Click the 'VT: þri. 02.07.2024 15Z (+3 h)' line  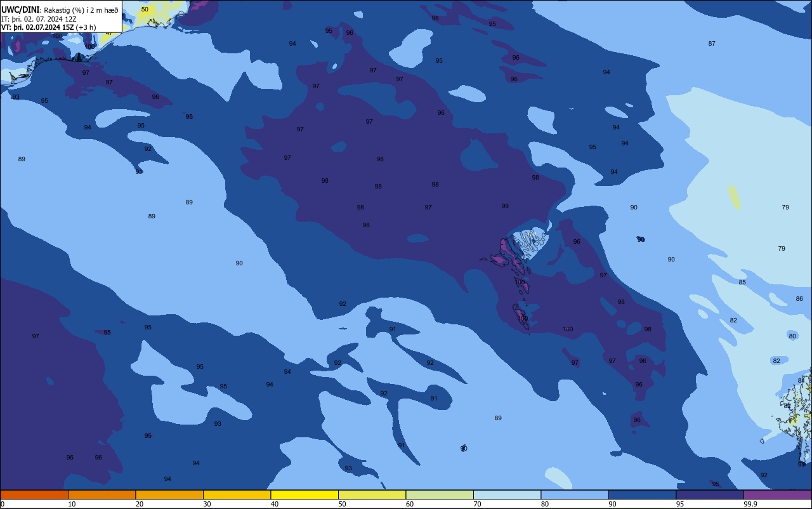tap(48, 27)
